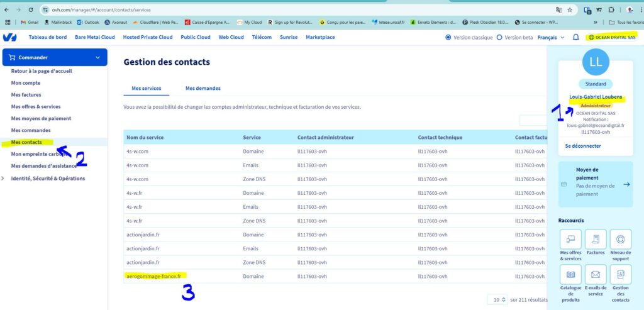
Task: Click the Louis-Gabriel Loubens name link
Action: coord(596,97)
